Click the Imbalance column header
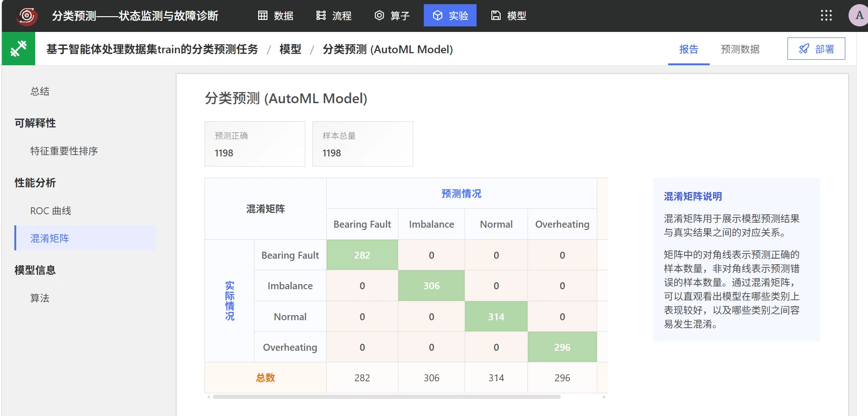 (431, 224)
